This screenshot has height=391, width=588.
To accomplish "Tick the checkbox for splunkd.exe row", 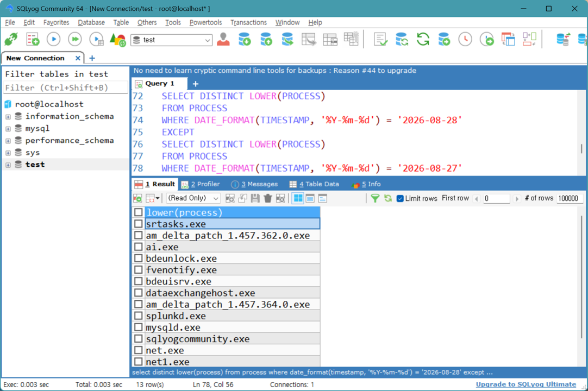I will pyautogui.click(x=139, y=316).
